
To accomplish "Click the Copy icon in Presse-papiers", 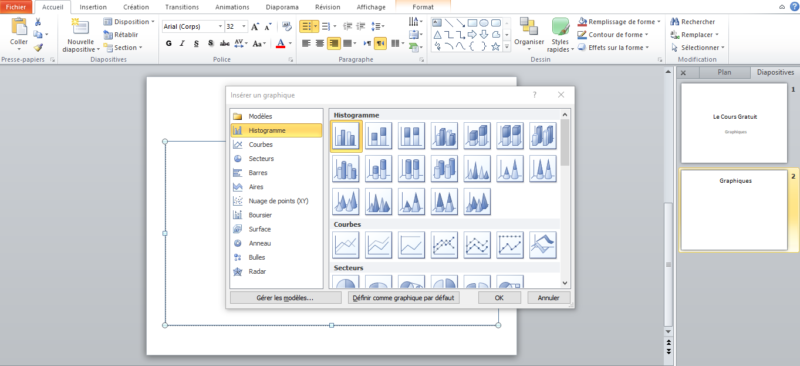I will [x=37, y=34].
